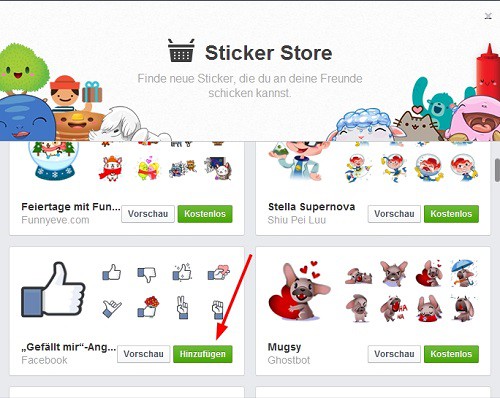Image resolution: width=500 pixels, height=398 pixels.
Task: Close the Sticker Store dialog
Action: point(488,16)
